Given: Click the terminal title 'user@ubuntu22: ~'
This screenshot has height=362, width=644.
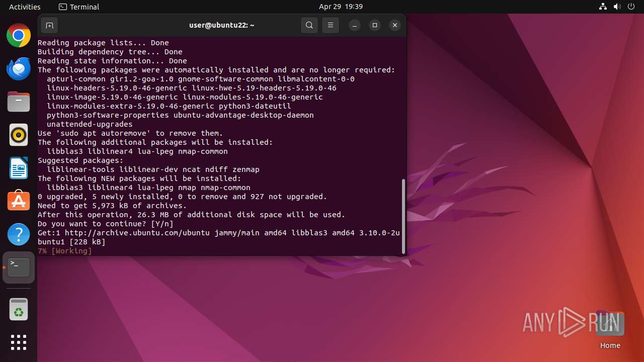Looking at the screenshot, I should pos(221,25).
